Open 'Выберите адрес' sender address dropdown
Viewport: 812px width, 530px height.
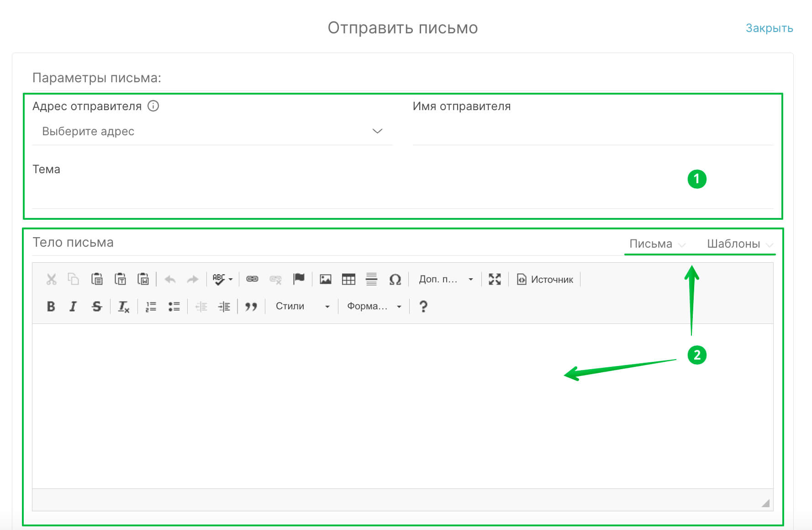212,132
